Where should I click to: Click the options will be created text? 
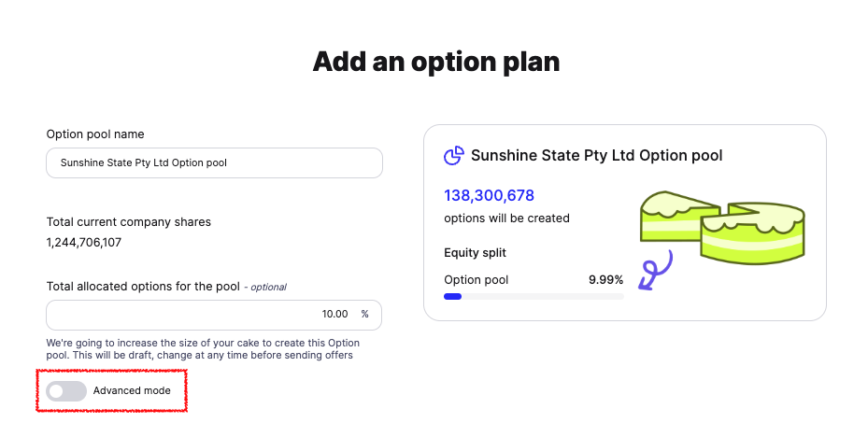click(506, 218)
